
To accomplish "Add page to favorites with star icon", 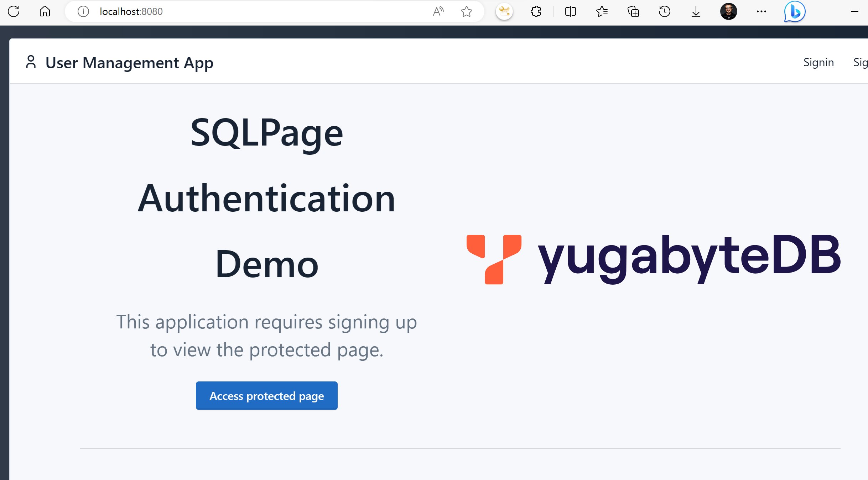I will tap(466, 11).
